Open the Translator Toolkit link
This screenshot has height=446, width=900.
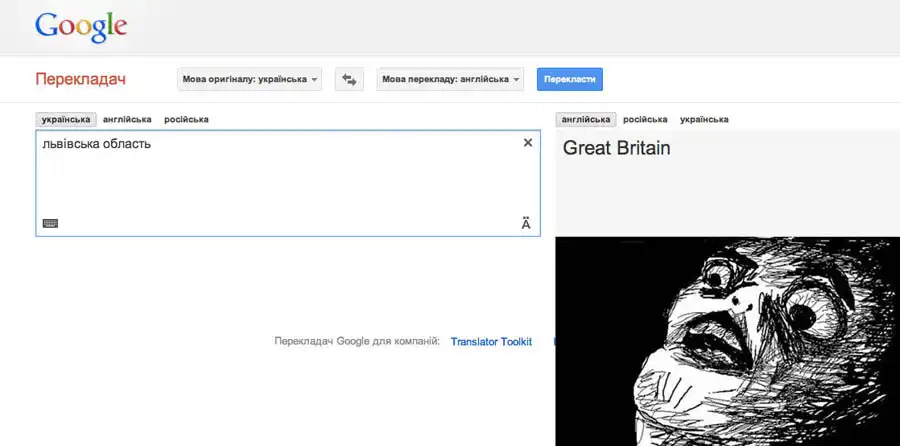point(491,341)
